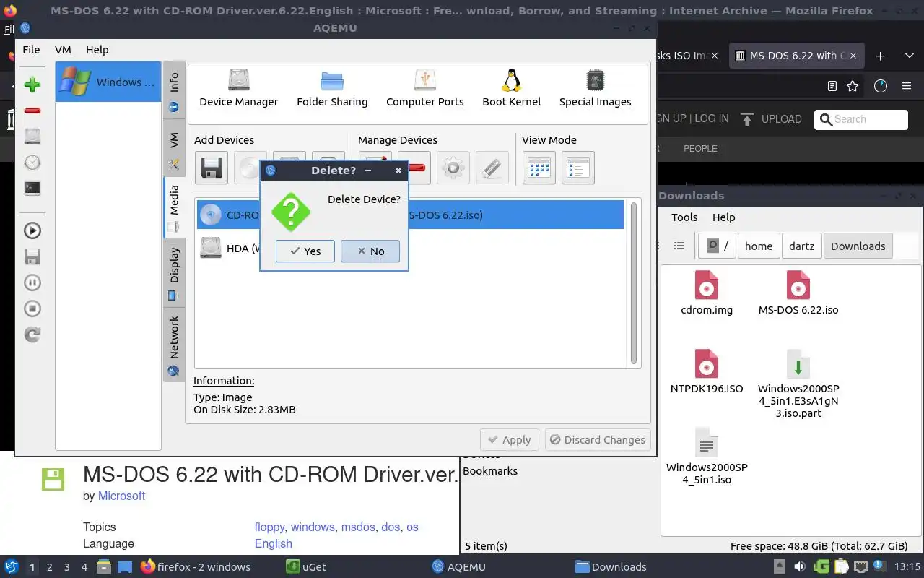
Task: Open Special Images
Action: [596, 88]
